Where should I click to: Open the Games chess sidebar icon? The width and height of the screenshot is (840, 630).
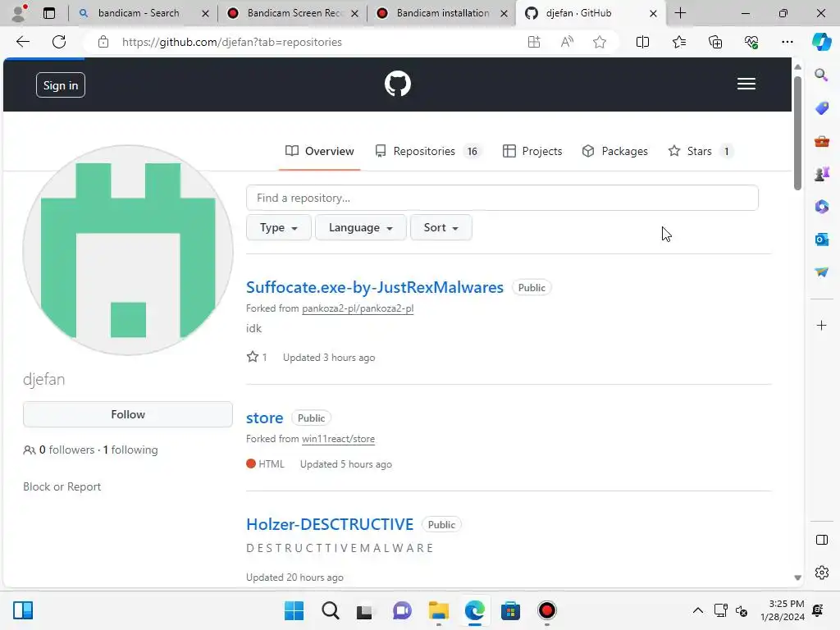tap(821, 174)
